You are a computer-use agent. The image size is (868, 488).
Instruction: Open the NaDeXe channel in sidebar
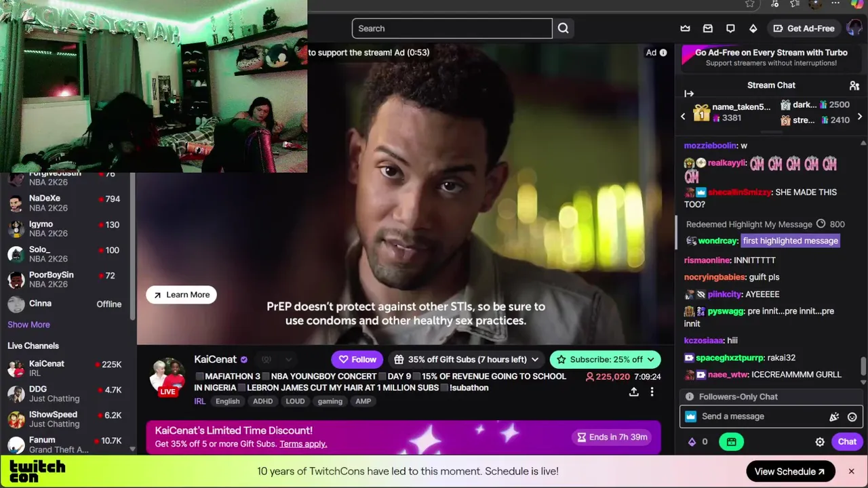[66, 203]
